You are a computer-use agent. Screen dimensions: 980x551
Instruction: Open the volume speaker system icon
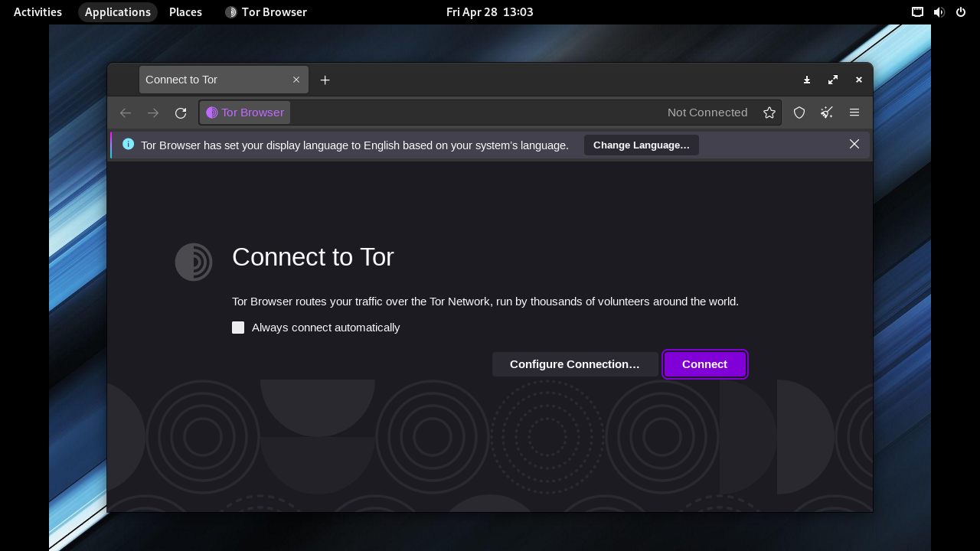tap(939, 12)
